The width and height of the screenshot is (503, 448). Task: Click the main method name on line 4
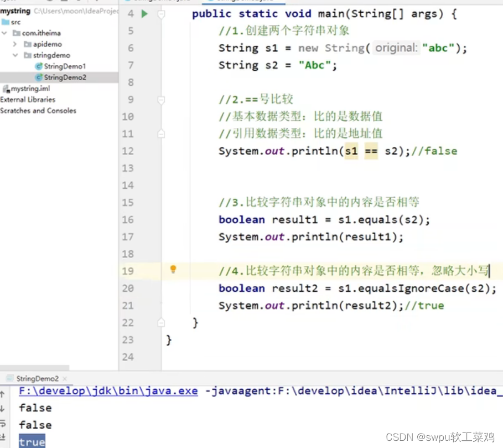[x=331, y=14]
